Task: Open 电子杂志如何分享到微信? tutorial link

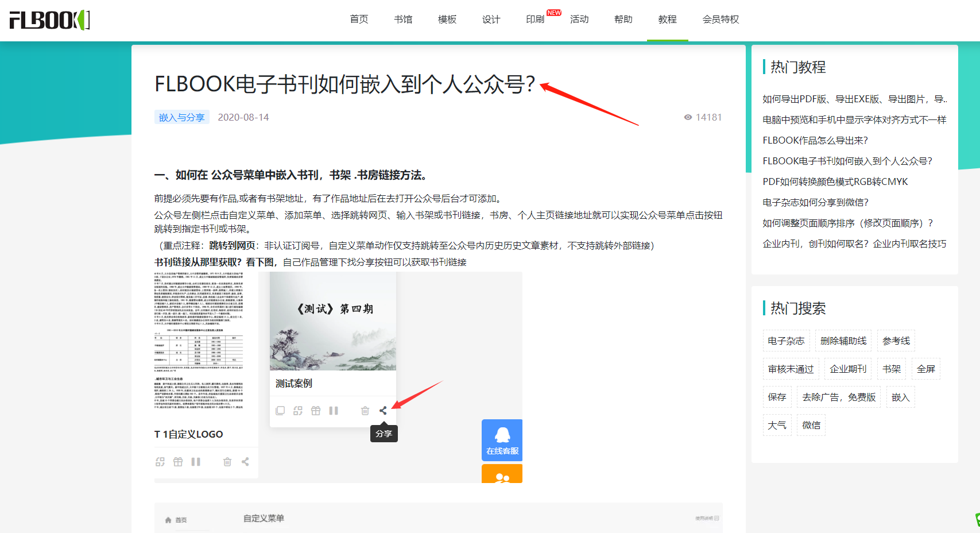Action: (816, 202)
